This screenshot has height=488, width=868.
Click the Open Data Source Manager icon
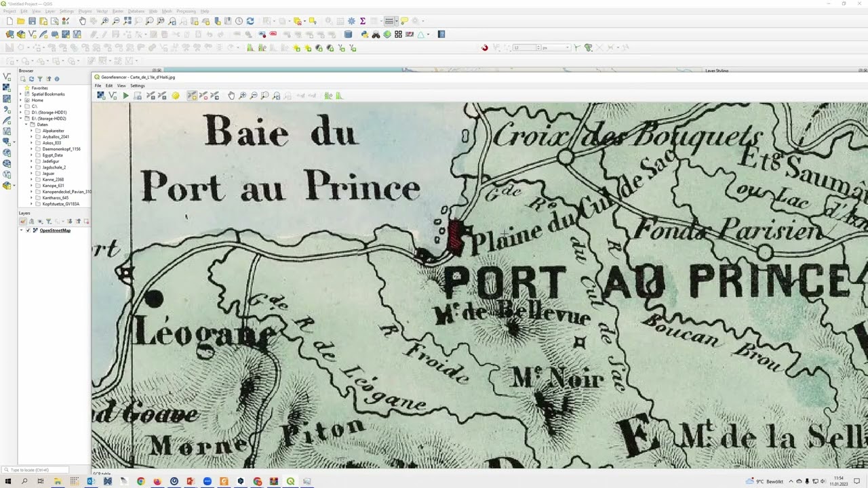pos(9,35)
